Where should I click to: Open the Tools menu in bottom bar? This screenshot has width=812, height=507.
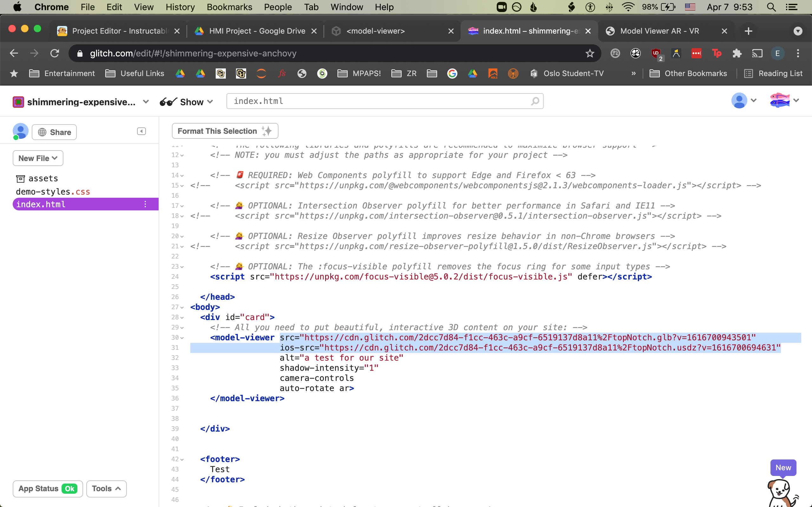click(x=105, y=488)
